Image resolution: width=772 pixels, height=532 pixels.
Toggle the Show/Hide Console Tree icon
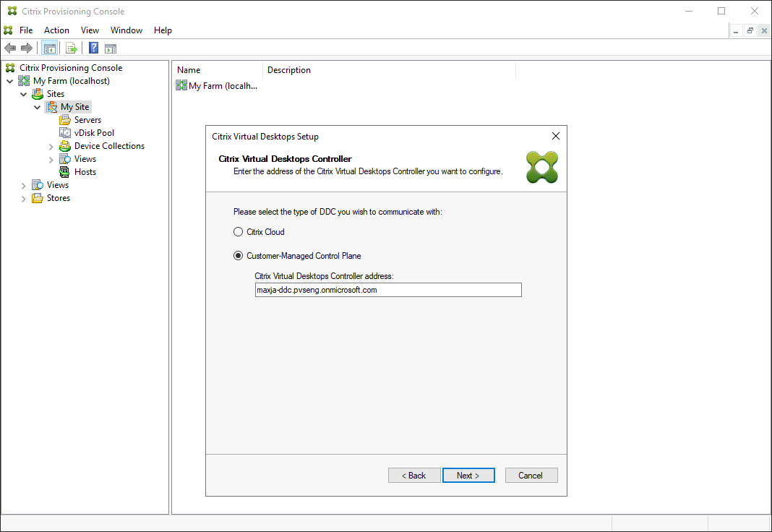point(49,48)
